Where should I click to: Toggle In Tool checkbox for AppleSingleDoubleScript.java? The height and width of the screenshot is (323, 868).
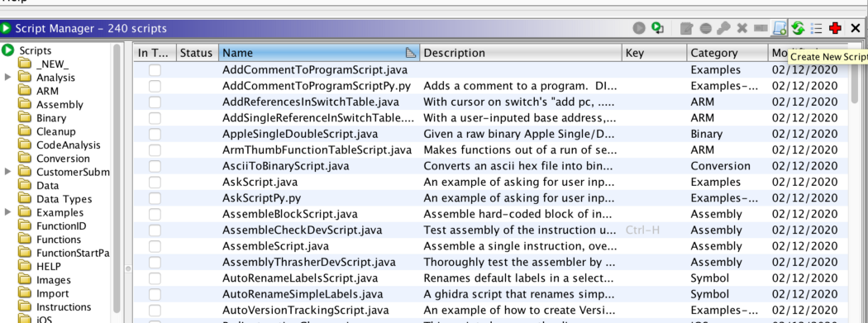coord(155,134)
